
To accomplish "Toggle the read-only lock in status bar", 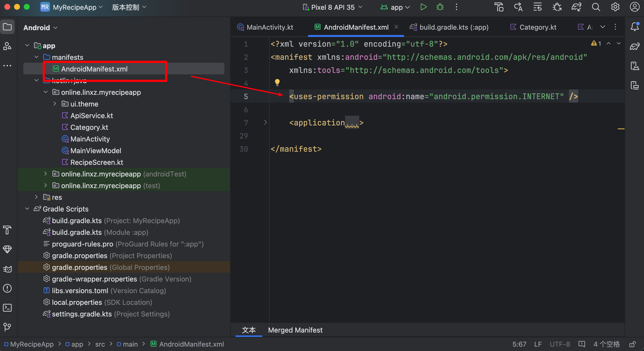I will pos(632,344).
